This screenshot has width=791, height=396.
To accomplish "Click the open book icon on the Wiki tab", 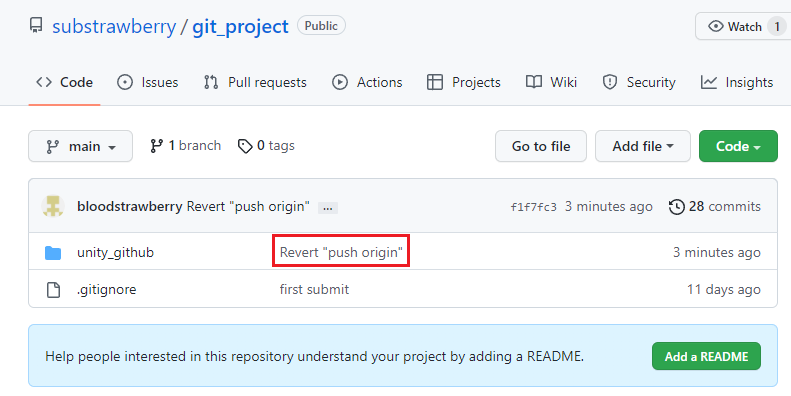I will [534, 82].
